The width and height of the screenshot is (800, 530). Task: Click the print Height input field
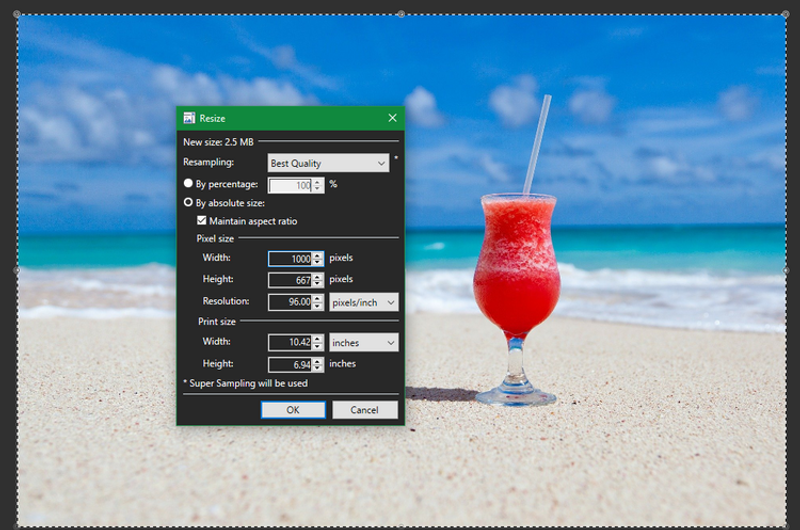[x=290, y=365]
